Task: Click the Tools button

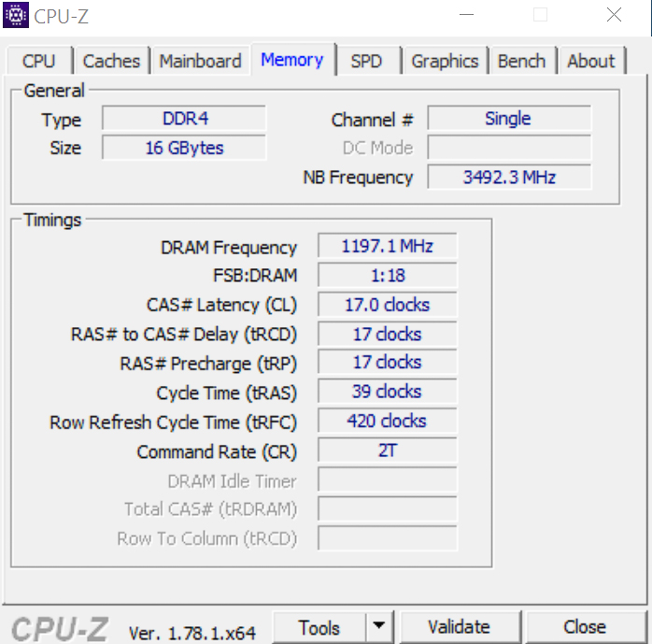Action: pyautogui.click(x=319, y=627)
